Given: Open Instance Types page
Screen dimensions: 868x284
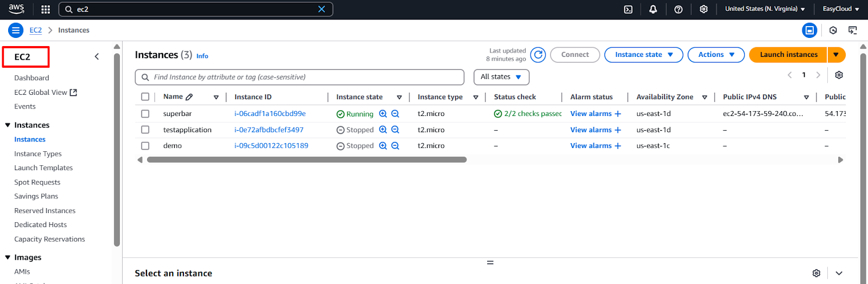Looking at the screenshot, I should pos(38,154).
